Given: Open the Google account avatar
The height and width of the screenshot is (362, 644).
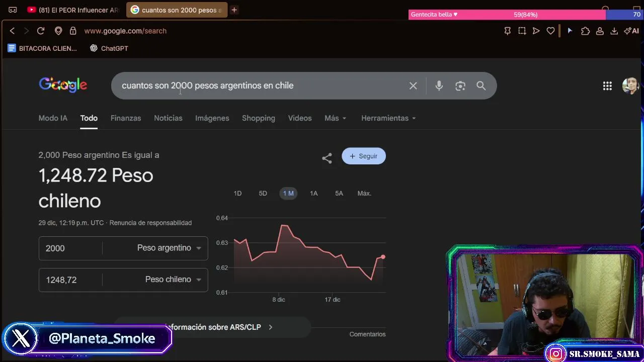Looking at the screenshot, I should tap(630, 86).
